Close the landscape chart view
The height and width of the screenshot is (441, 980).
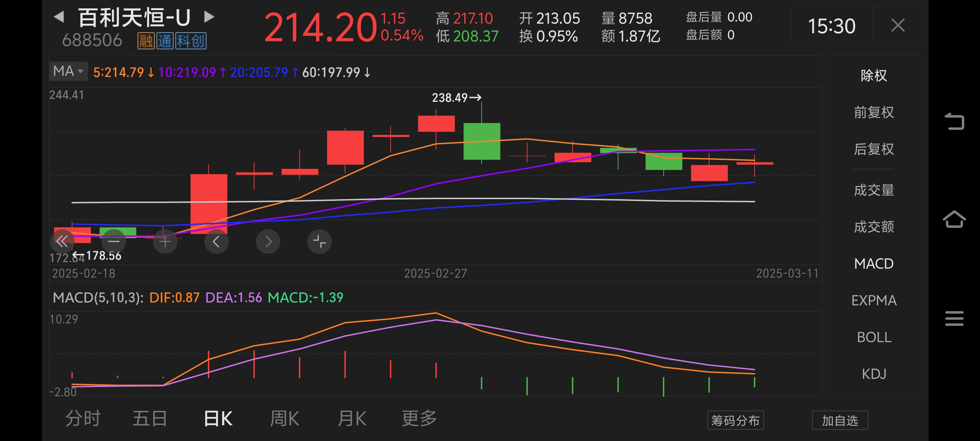897,26
